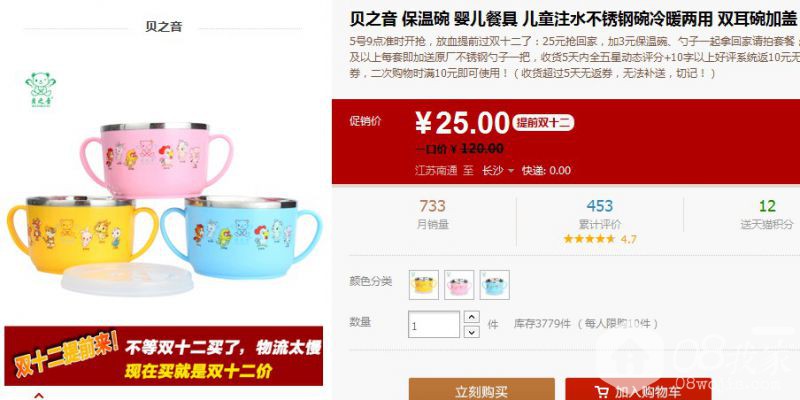Image resolution: width=800 pixels, height=400 pixels.
Task: Click the quantity input field
Action: click(x=434, y=324)
